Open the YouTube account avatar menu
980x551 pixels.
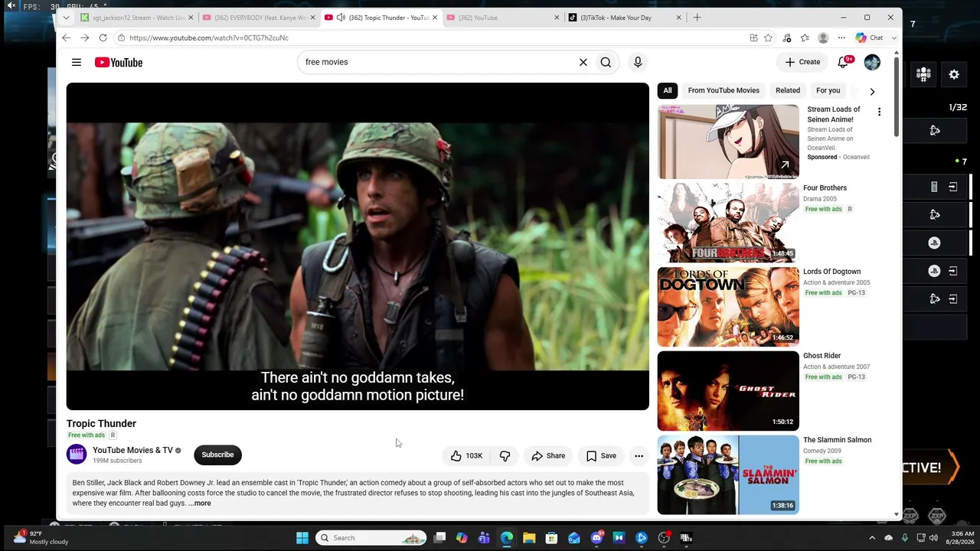872,62
